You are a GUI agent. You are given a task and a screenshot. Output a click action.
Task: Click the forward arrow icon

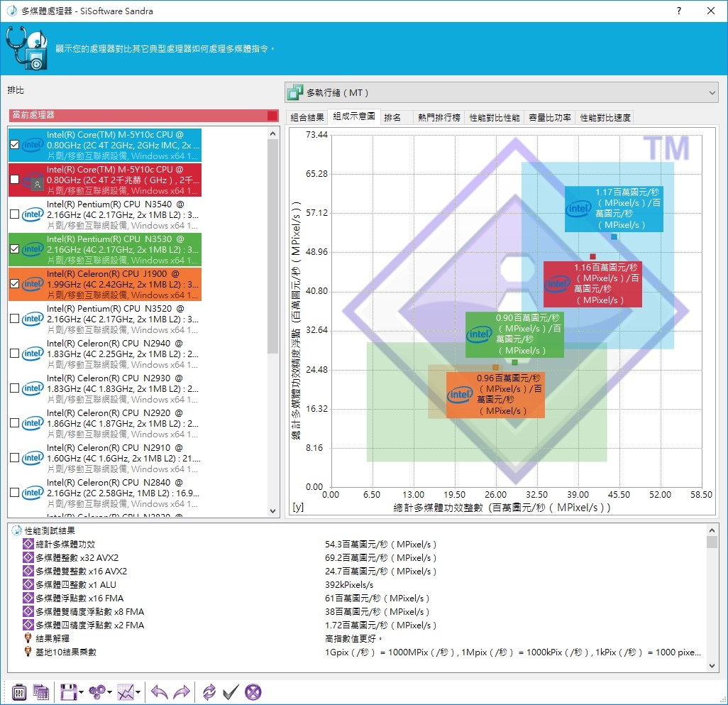tap(182, 692)
